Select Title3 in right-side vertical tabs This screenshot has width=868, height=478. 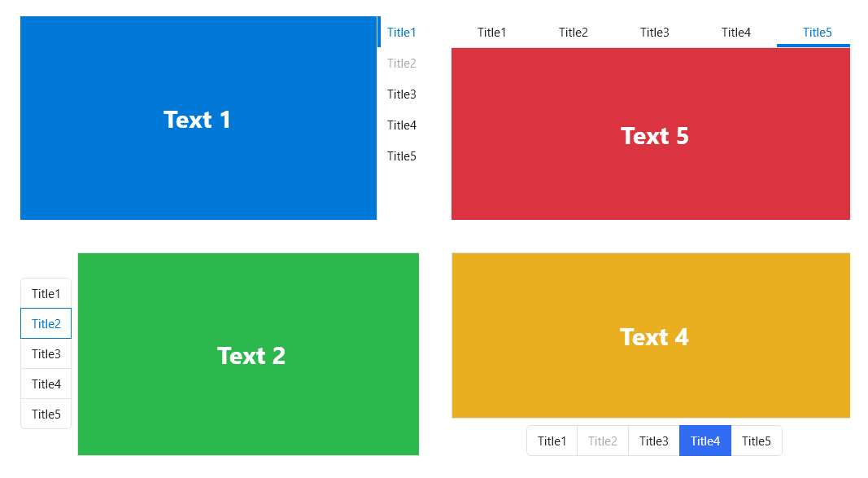401,94
